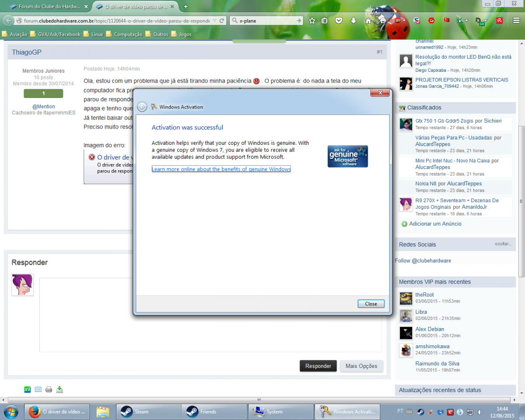The height and width of the screenshot is (420, 525).
Task: Click the red flag extension icon
Action: click(447, 21)
